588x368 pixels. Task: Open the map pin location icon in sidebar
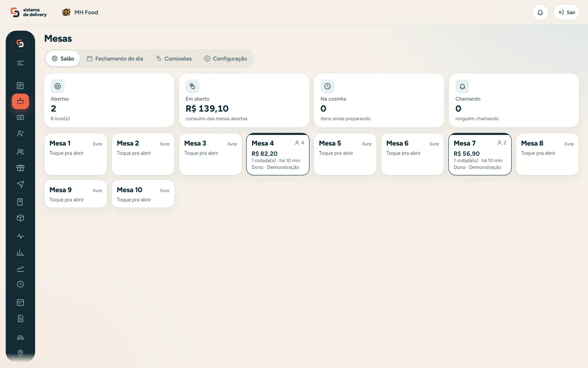tap(20, 353)
